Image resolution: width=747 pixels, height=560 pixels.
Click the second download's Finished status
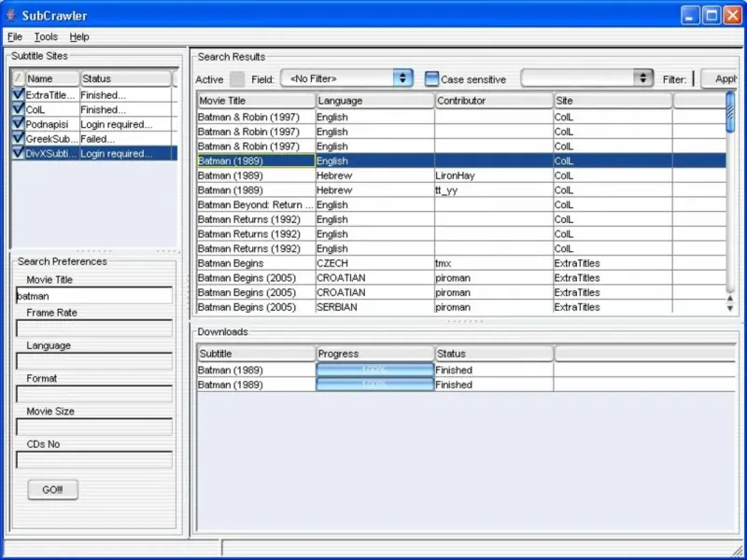pyautogui.click(x=494, y=385)
